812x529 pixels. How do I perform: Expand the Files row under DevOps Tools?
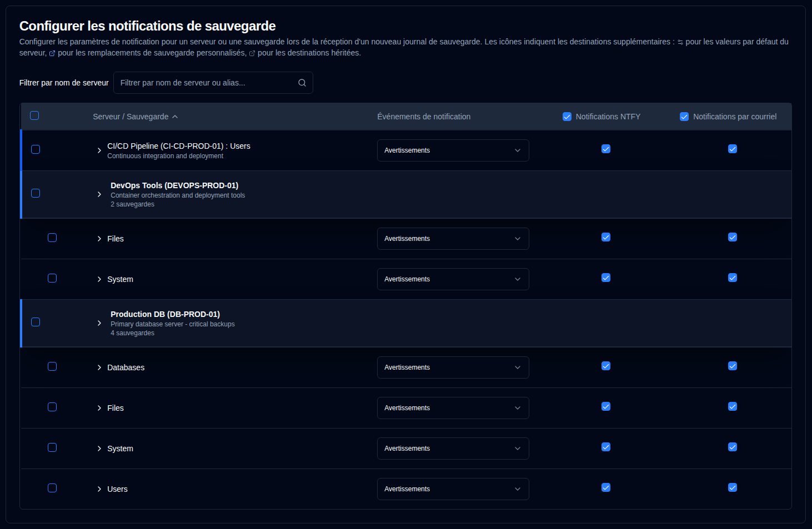point(99,239)
